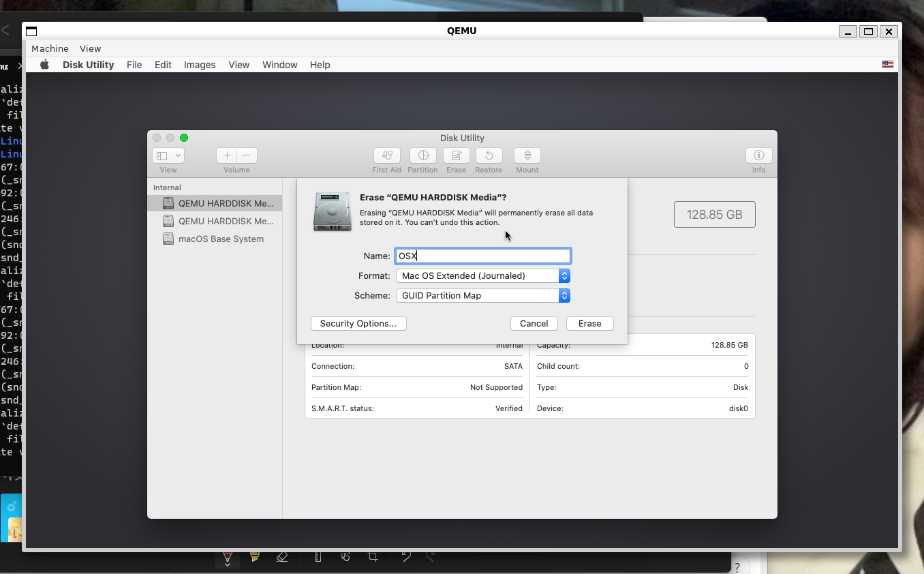The image size is (924, 574).
Task: Select second QEMU HARDDISK Media in sidebar
Action: [215, 221]
